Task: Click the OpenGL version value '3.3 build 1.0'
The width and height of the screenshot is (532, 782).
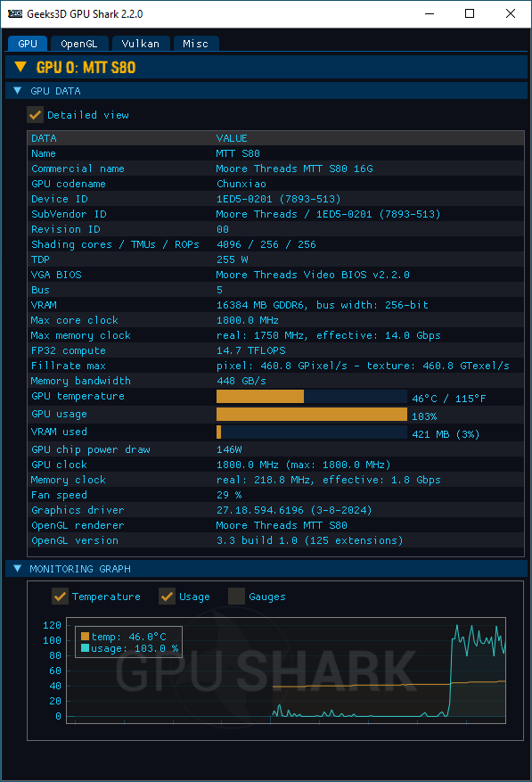Action: 258,540
